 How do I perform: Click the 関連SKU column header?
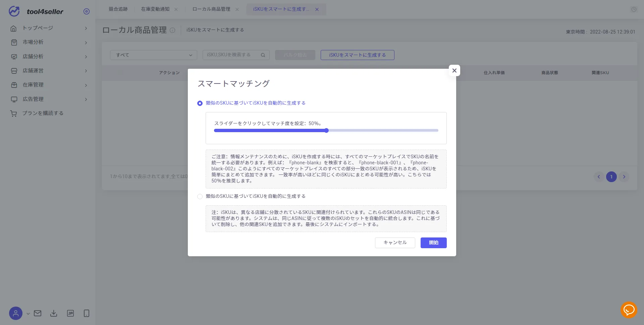(600, 73)
